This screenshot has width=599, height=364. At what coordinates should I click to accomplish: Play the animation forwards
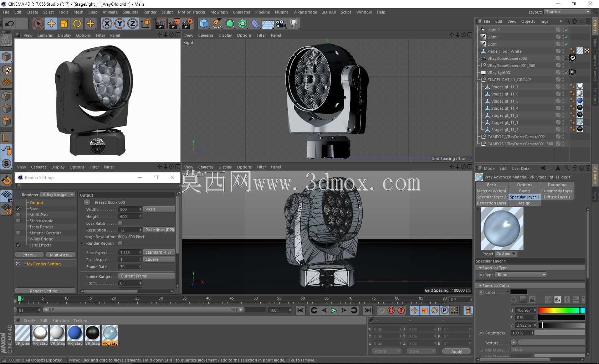pyautogui.click(x=334, y=310)
